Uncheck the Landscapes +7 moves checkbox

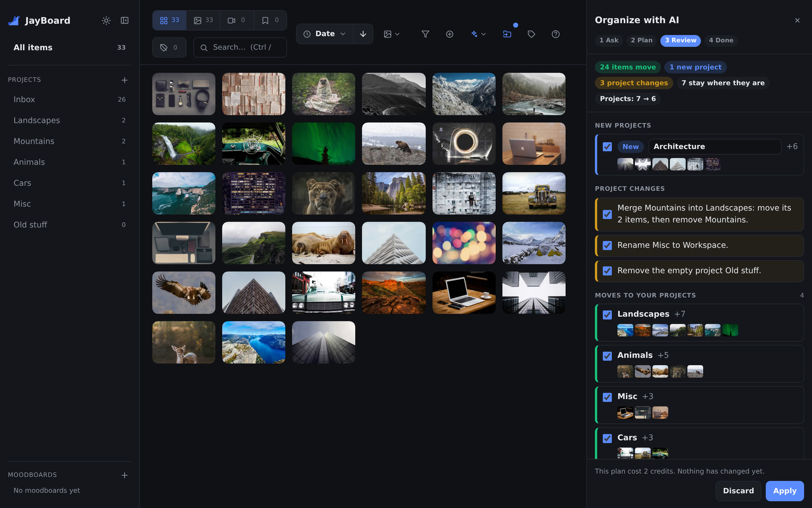[x=607, y=315]
